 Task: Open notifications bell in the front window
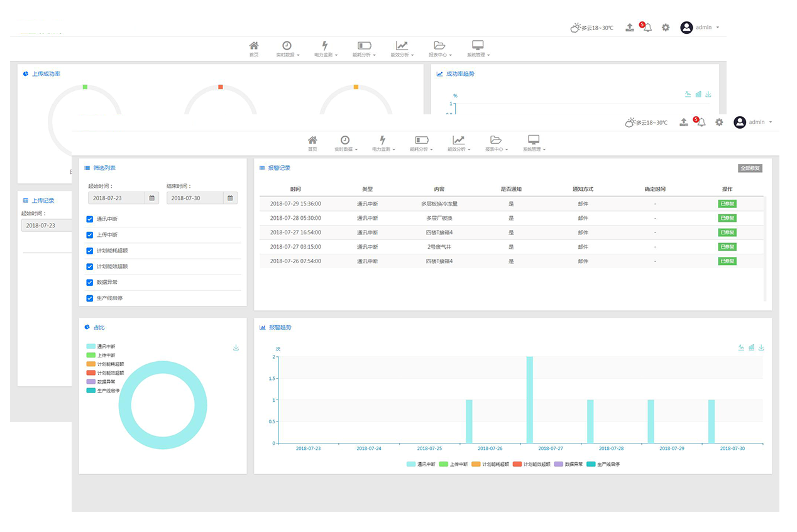pos(701,122)
